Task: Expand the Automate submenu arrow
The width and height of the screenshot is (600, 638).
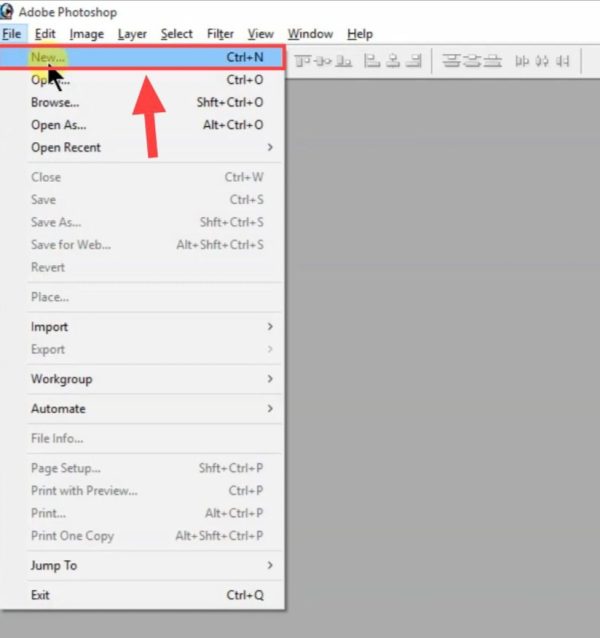Action: click(270, 409)
